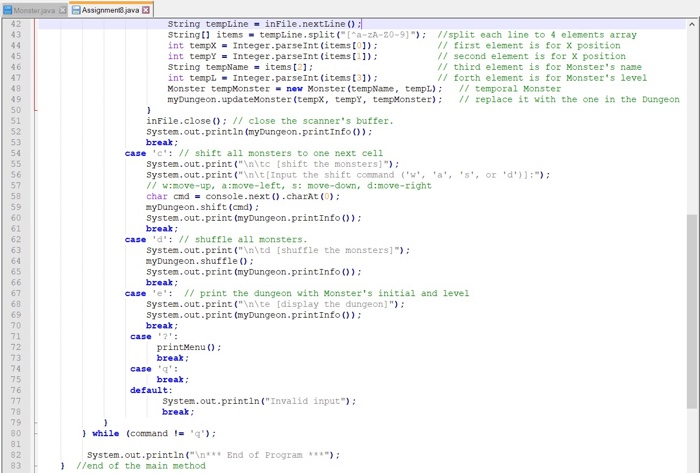Click "int tempX" on line 44

[192, 46]
